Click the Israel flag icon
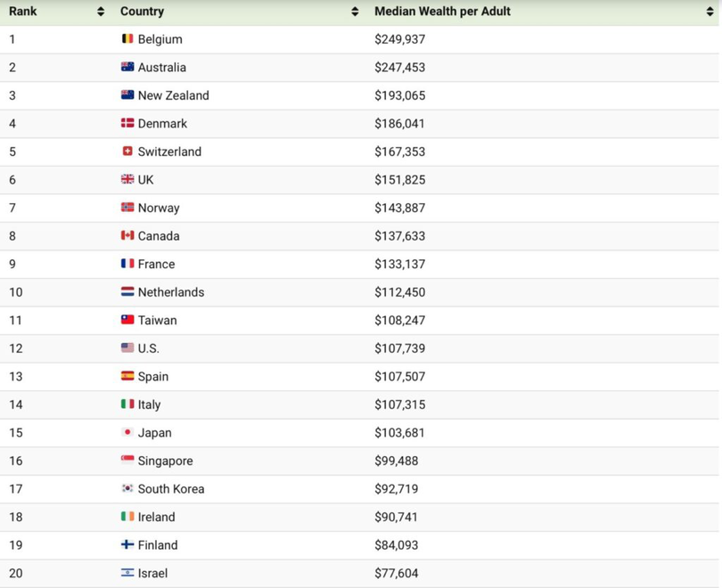The width and height of the screenshot is (722, 588). 127,574
